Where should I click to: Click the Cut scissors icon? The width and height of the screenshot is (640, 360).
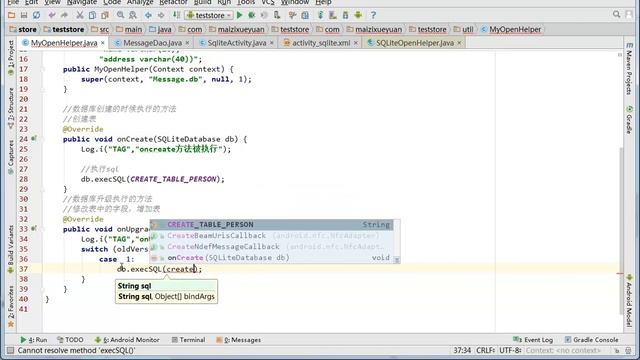coord(80,16)
